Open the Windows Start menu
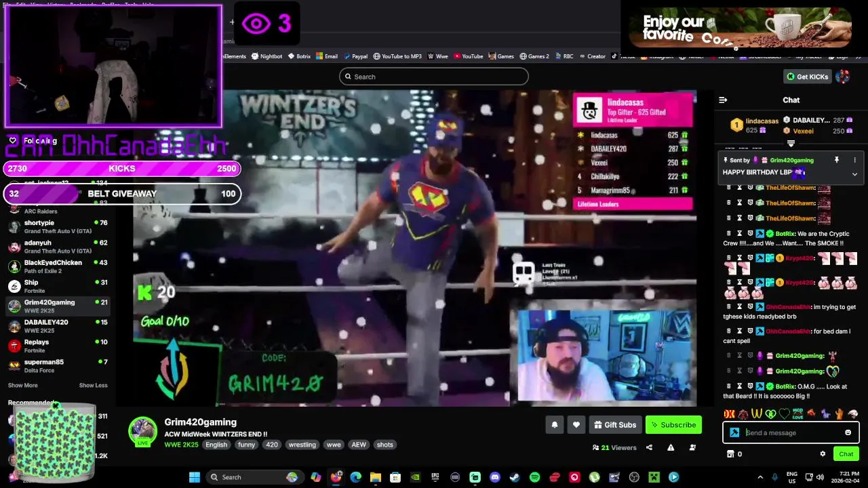 [195, 477]
